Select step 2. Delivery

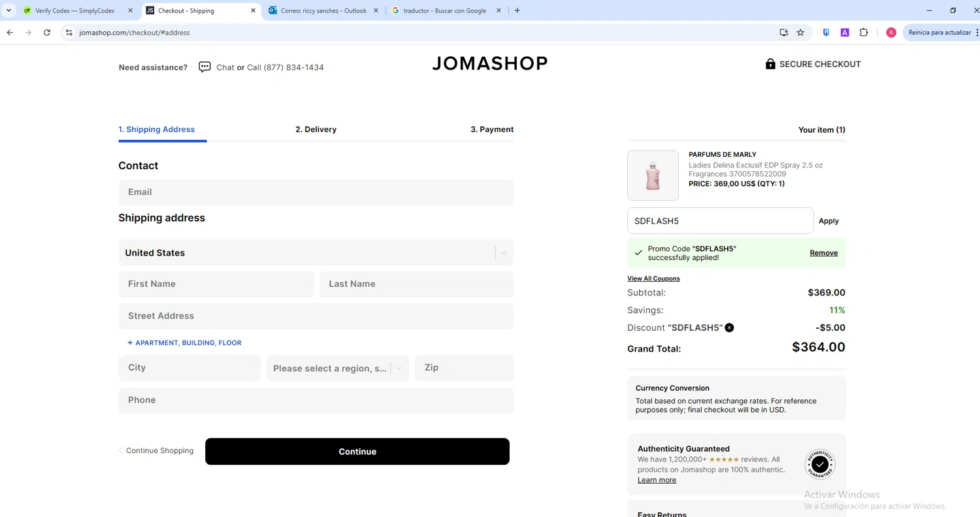(x=316, y=129)
